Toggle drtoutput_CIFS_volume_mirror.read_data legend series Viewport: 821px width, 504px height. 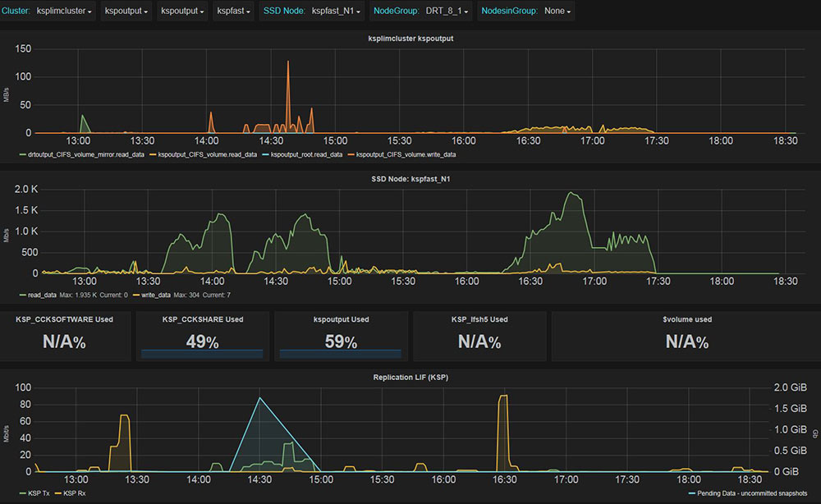click(81, 155)
